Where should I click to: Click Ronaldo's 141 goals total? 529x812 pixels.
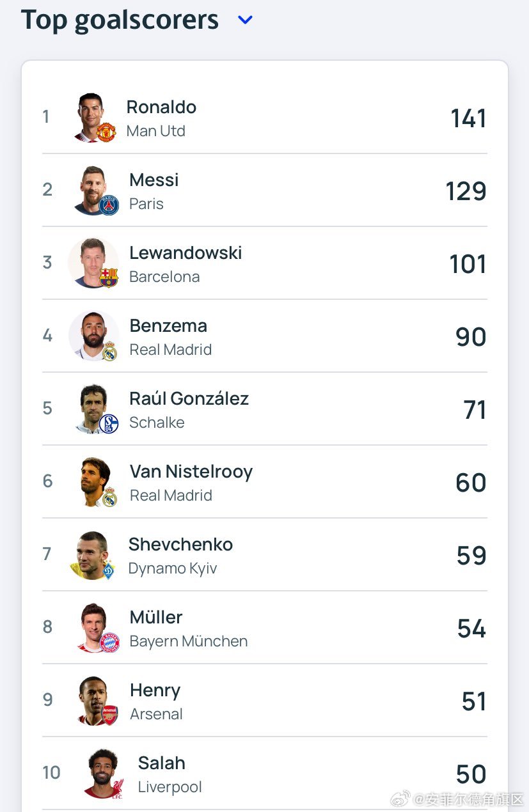(468, 118)
